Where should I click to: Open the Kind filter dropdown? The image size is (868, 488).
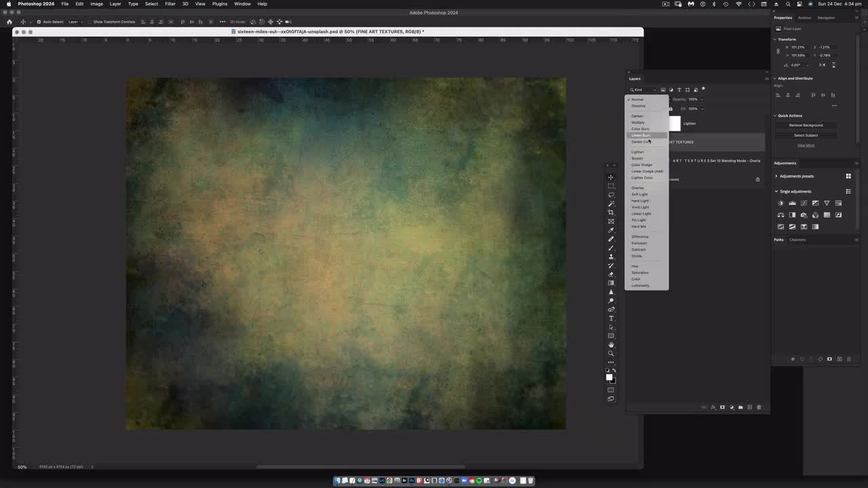point(643,89)
